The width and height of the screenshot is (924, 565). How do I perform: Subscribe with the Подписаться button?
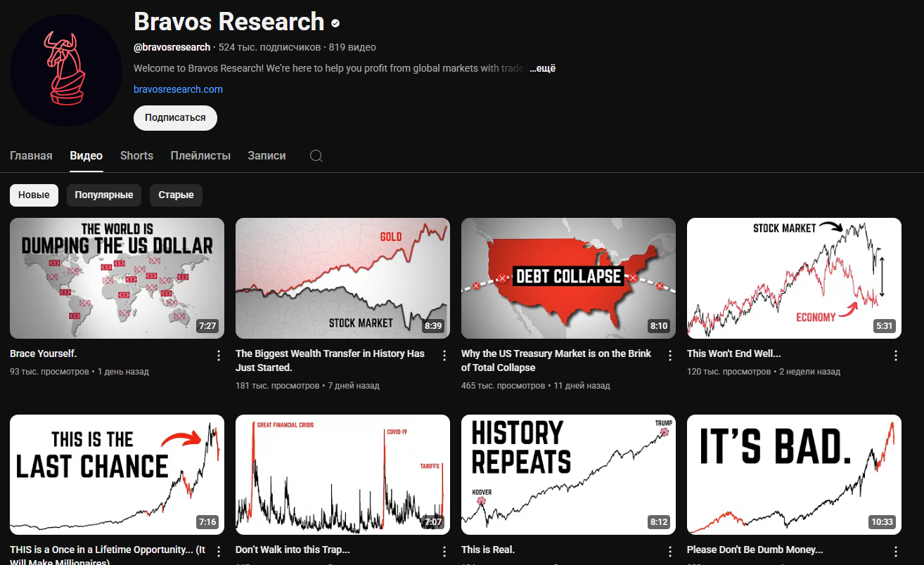click(x=175, y=118)
